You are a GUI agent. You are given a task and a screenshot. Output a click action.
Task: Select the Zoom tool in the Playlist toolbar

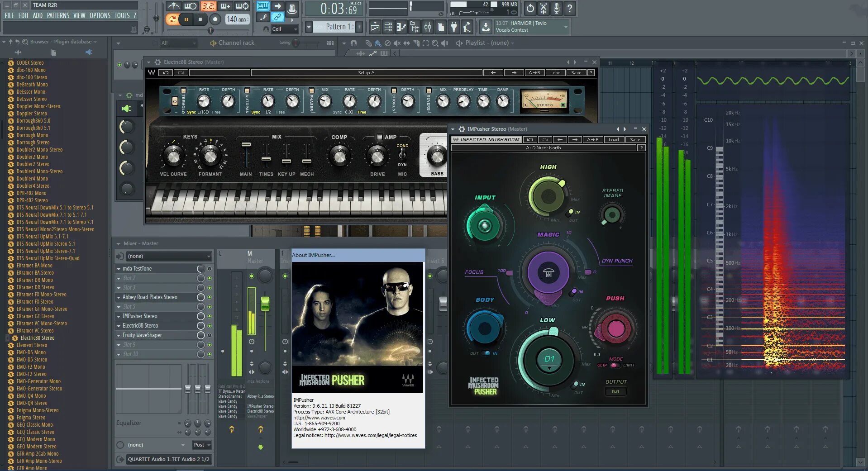pos(435,44)
